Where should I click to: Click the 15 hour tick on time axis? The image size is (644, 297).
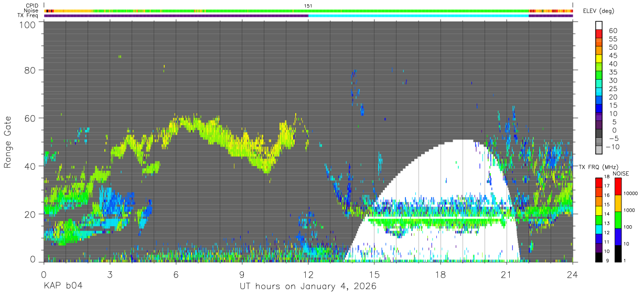(x=374, y=274)
